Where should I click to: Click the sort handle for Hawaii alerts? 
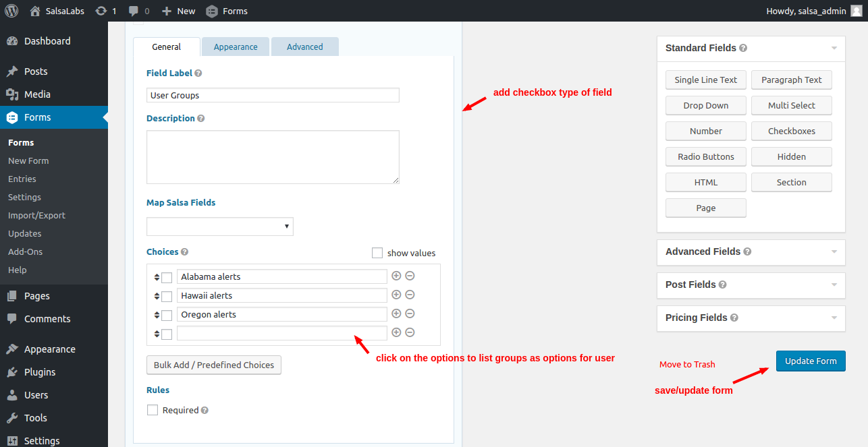tap(157, 296)
